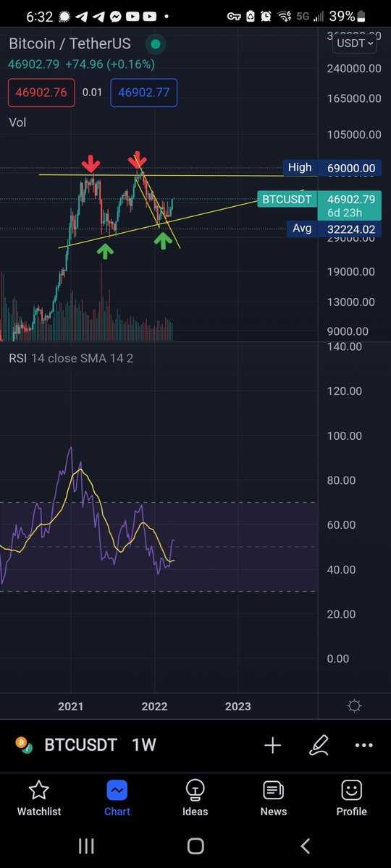The height and width of the screenshot is (868, 391).
Task: Open the USDT currency dropdown
Action: tap(355, 43)
